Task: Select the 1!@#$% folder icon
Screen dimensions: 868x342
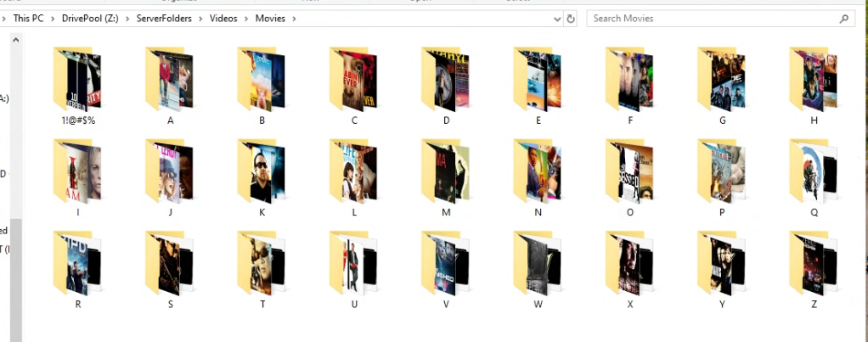Action: 77,80
